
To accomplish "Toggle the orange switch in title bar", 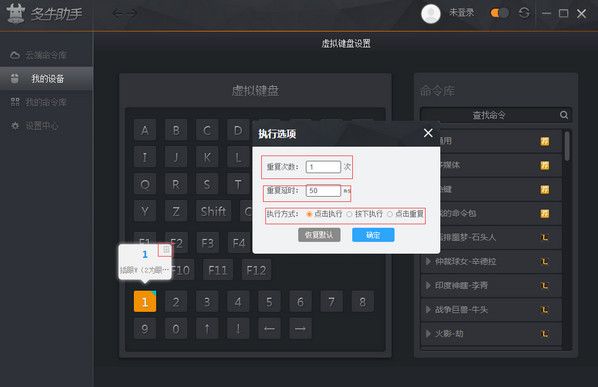I will (499, 13).
